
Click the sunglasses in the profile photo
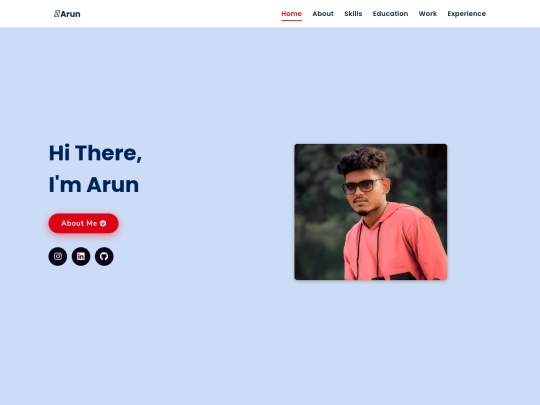[362, 186]
